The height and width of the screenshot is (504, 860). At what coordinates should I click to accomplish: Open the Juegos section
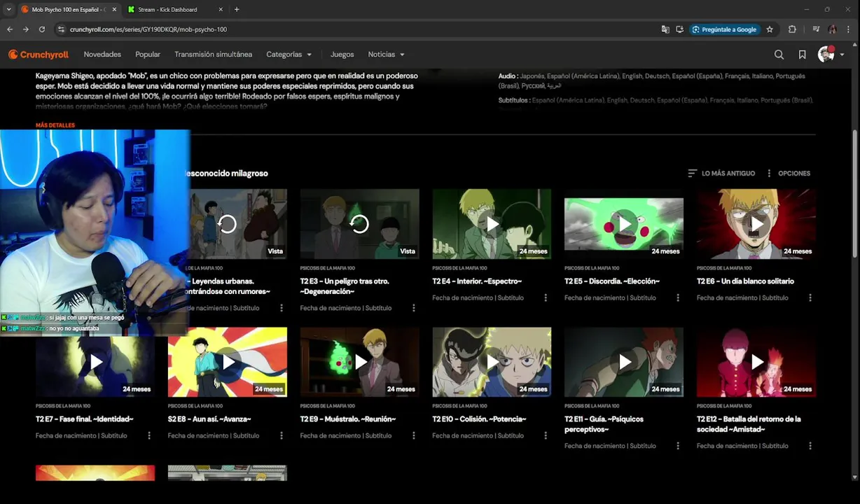(342, 55)
